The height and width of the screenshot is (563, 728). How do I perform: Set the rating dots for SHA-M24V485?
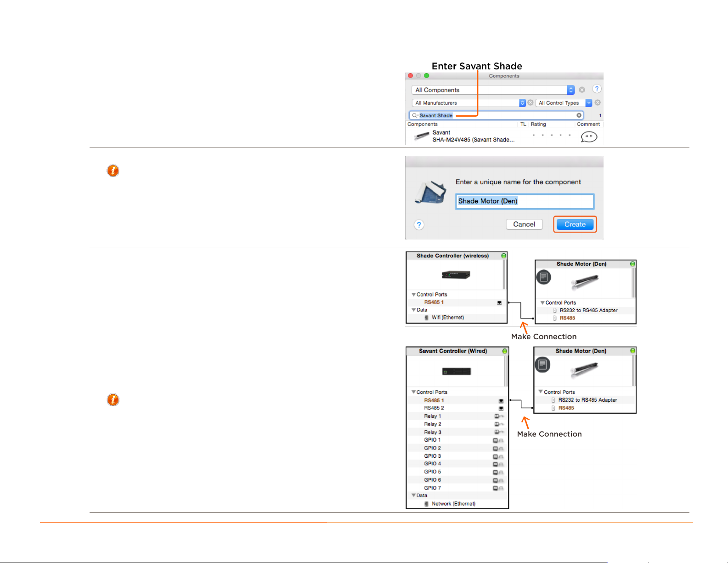coord(552,135)
